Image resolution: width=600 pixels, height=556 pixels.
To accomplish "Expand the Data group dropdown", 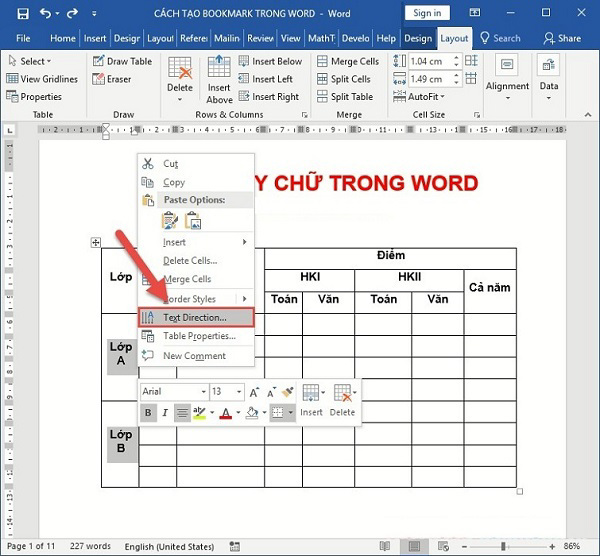I will pyautogui.click(x=549, y=78).
